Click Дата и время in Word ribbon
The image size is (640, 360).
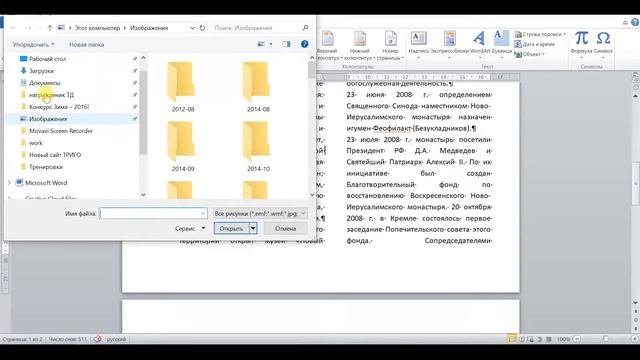click(535, 44)
